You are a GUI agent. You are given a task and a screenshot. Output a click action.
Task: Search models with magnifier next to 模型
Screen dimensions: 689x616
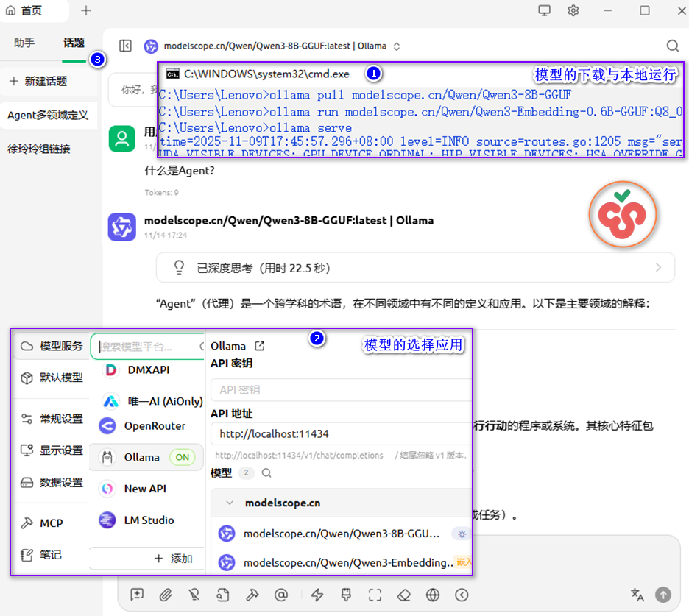(266, 473)
